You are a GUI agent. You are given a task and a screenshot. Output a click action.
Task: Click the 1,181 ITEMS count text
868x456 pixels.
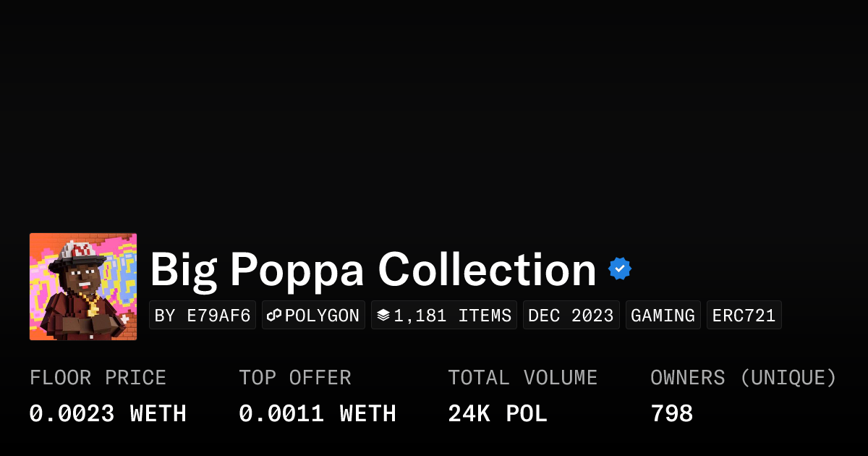click(452, 316)
